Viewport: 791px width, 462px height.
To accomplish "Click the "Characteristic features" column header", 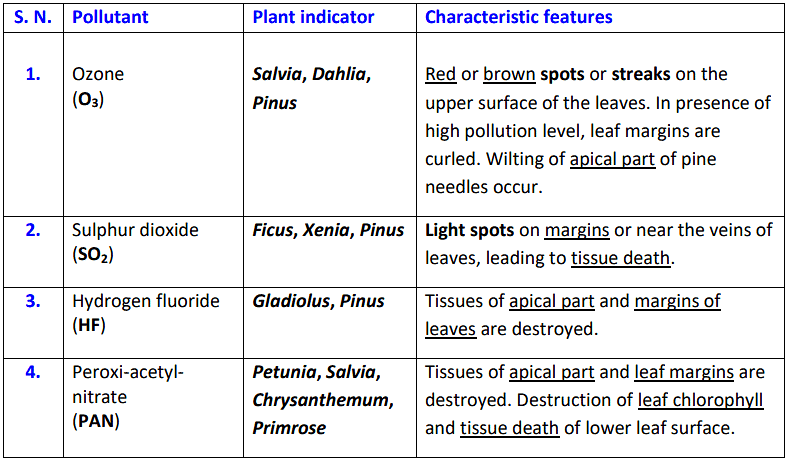I will [518, 17].
